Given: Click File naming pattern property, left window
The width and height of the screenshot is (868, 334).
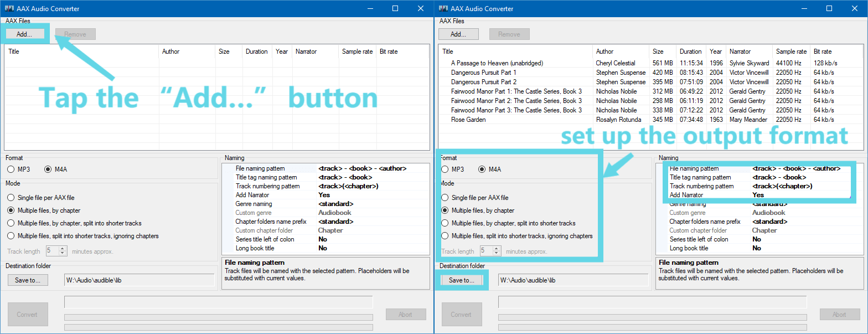Looking at the screenshot, I should pos(325,168).
